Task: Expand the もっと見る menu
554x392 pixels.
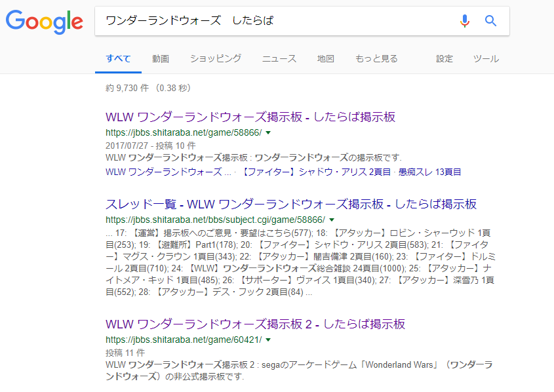Action: [x=376, y=58]
